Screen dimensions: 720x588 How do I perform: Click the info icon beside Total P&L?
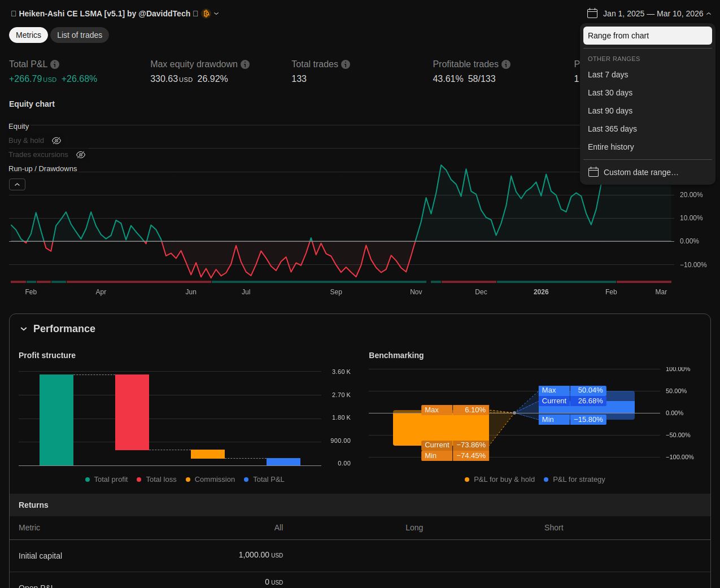55,64
